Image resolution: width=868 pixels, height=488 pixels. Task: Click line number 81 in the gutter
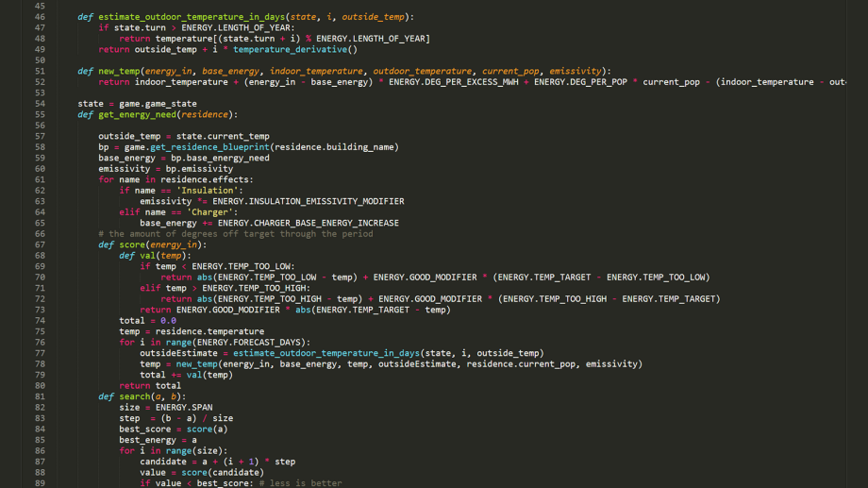click(40, 396)
